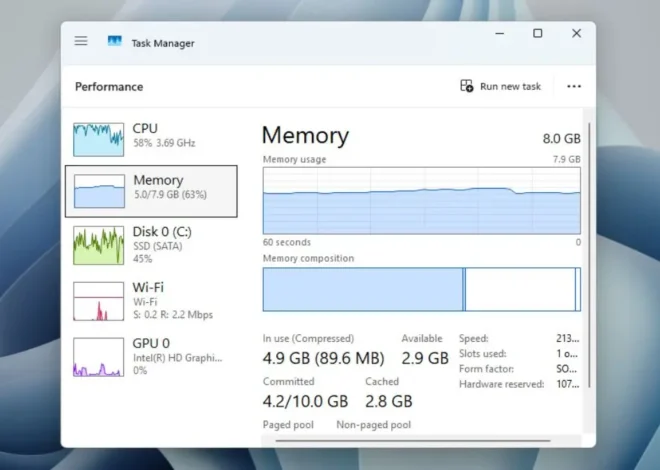Image resolution: width=660 pixels, height=470 pixels.
Task: Click the SSD (SATA) disk text
Action: point(157,246)
